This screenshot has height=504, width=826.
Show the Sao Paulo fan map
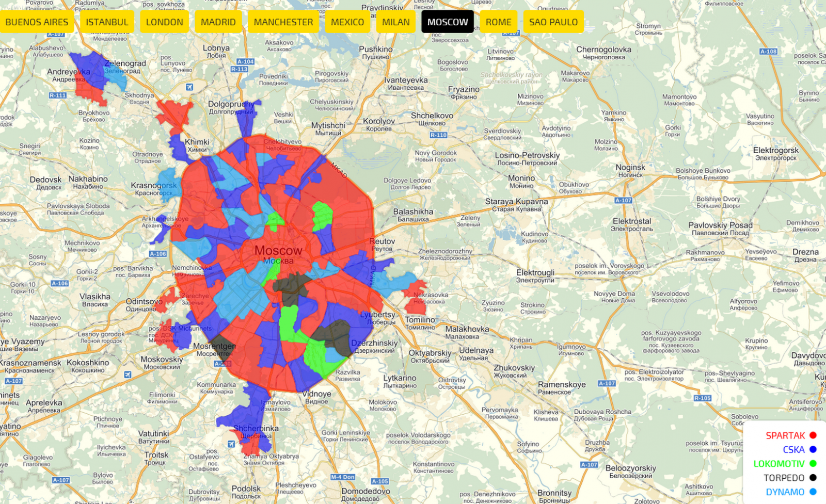click(x=553, y=22)
